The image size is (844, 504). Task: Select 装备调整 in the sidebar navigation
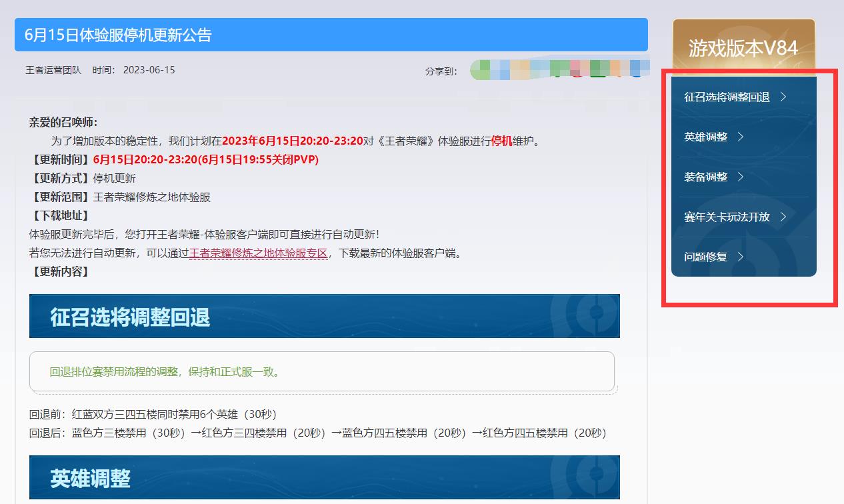[707, 177]
